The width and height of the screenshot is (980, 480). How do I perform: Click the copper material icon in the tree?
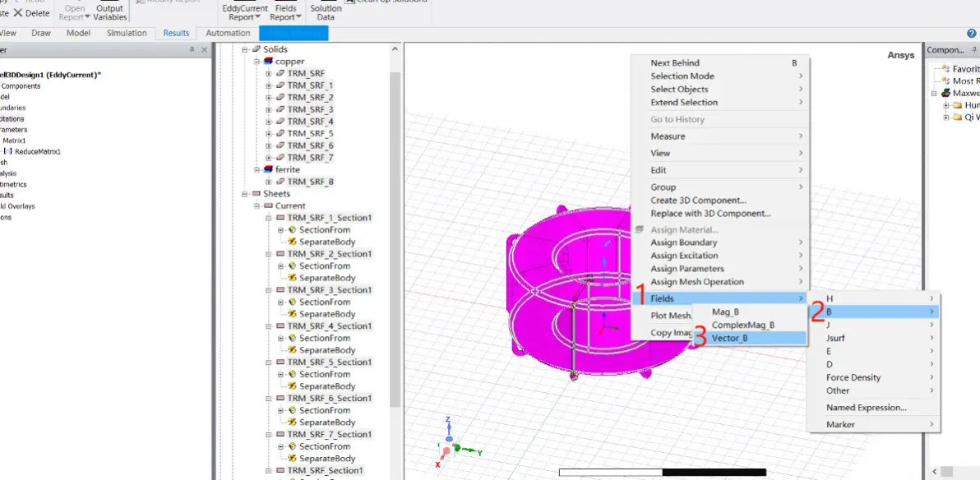[x=268, y=62]
